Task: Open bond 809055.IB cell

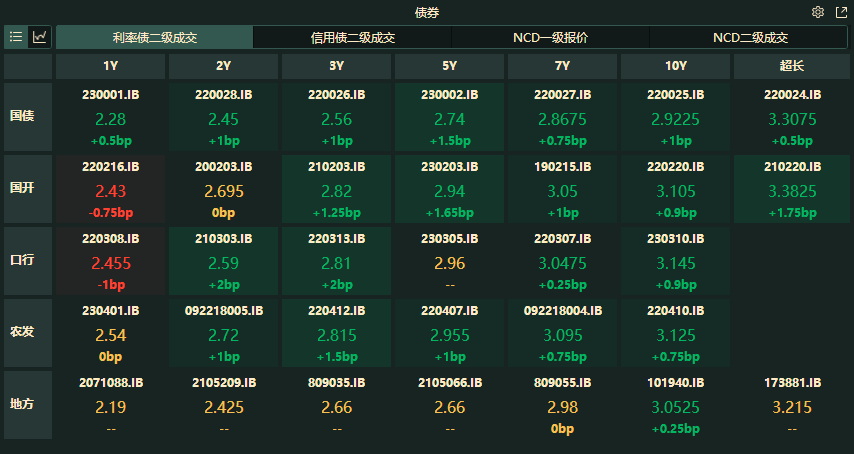Action: coord(563,404)
